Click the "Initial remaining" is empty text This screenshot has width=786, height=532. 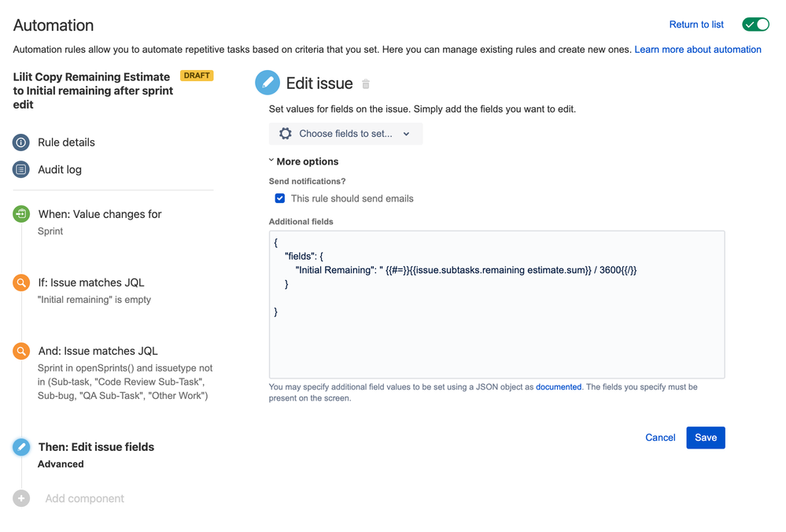[94, 300]
